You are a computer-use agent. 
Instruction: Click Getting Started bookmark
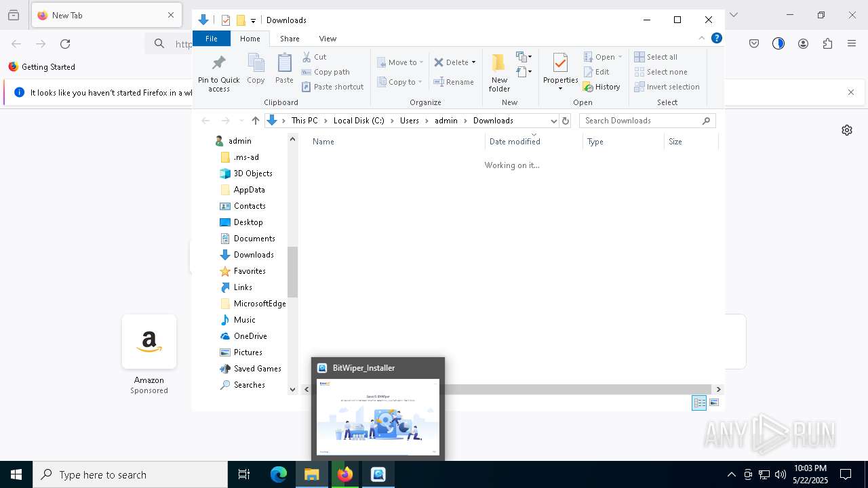tap(42, 67)
